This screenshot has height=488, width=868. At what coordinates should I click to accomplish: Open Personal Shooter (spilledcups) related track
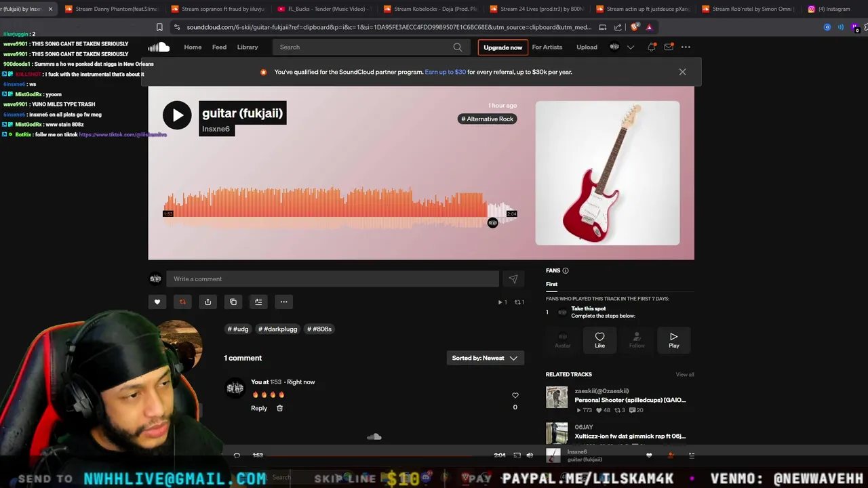(630, 400)
